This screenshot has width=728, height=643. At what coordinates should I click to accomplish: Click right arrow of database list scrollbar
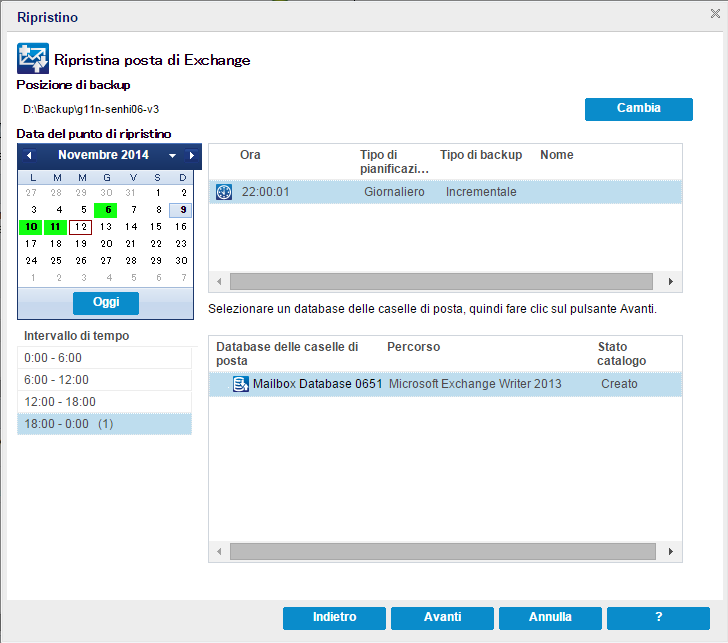tap(670, 552)
